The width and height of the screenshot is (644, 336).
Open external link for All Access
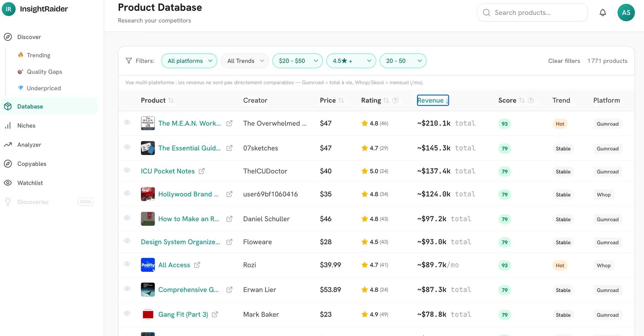point(197,265)
